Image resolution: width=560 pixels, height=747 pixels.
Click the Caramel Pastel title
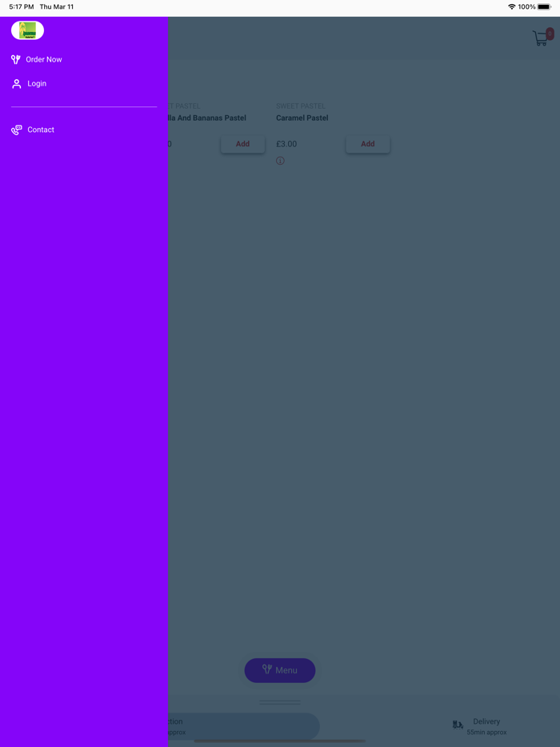[x=302, y=118]
